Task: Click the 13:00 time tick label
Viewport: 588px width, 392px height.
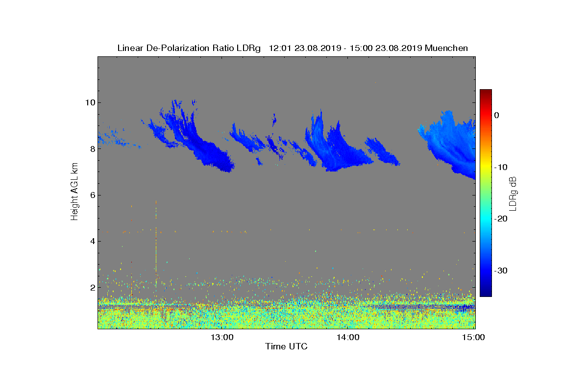Action: [221, 337]
